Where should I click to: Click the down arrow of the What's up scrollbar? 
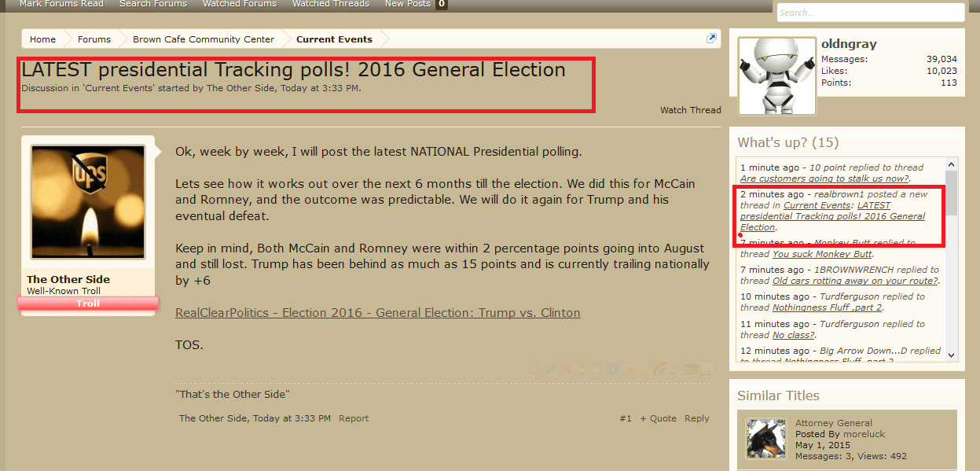pos(952,355)
